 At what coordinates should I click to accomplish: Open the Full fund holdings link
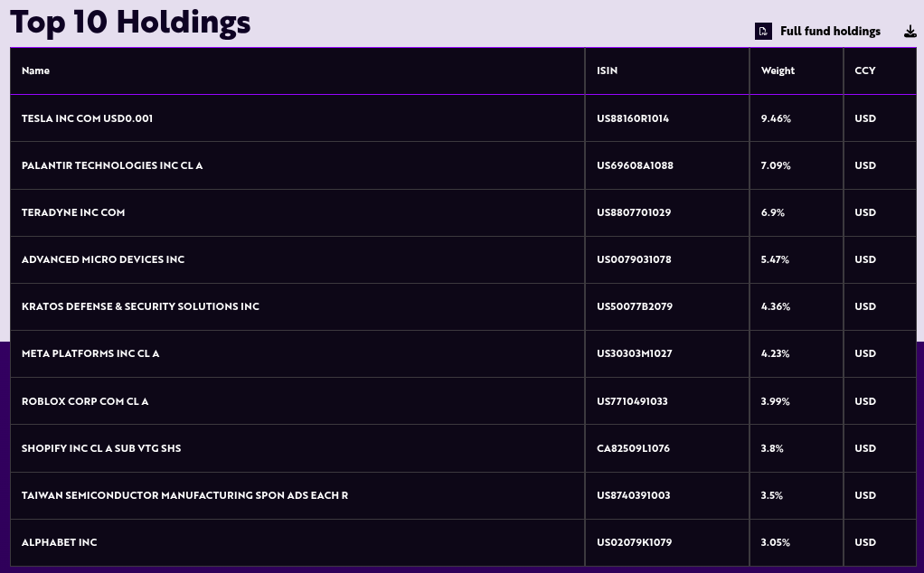click(829, 32)
